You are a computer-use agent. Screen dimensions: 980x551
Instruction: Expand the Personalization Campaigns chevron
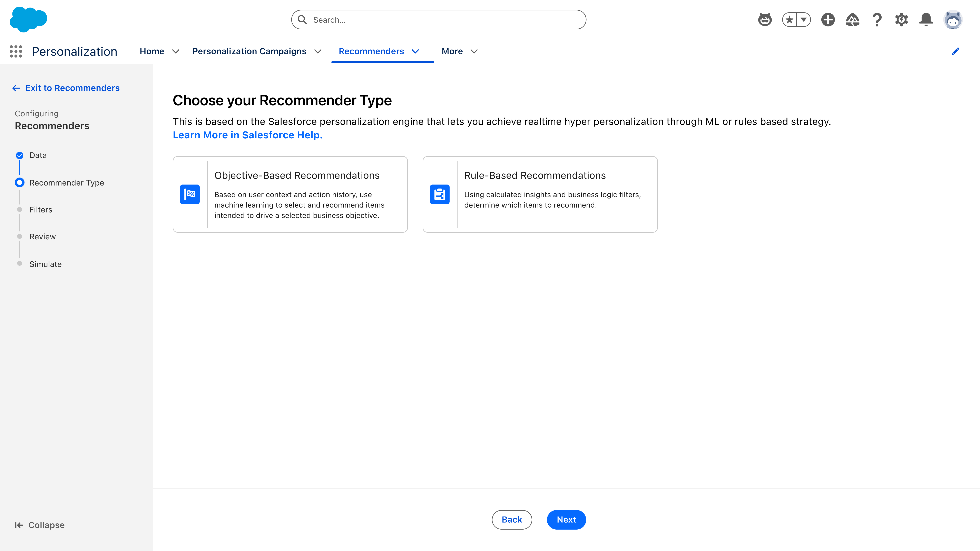coord(318,51)
